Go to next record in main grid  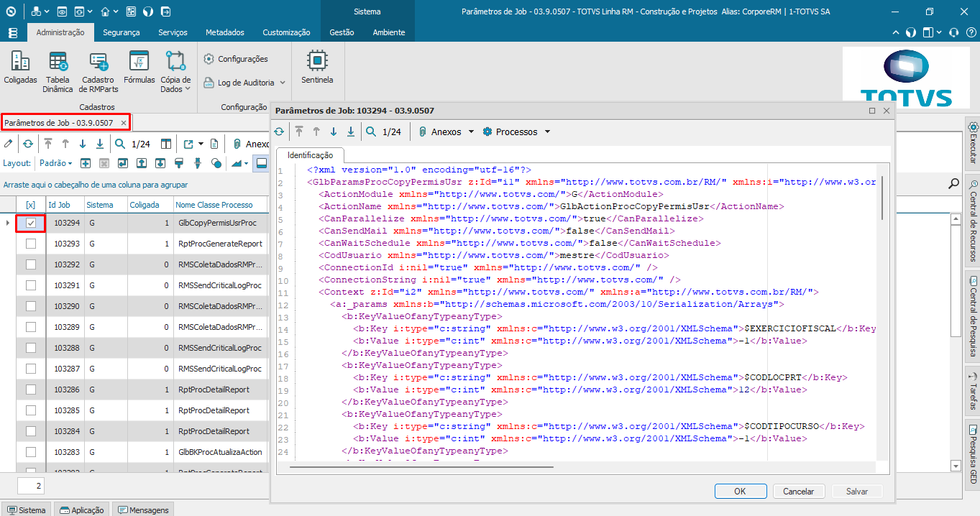point(83,144)
